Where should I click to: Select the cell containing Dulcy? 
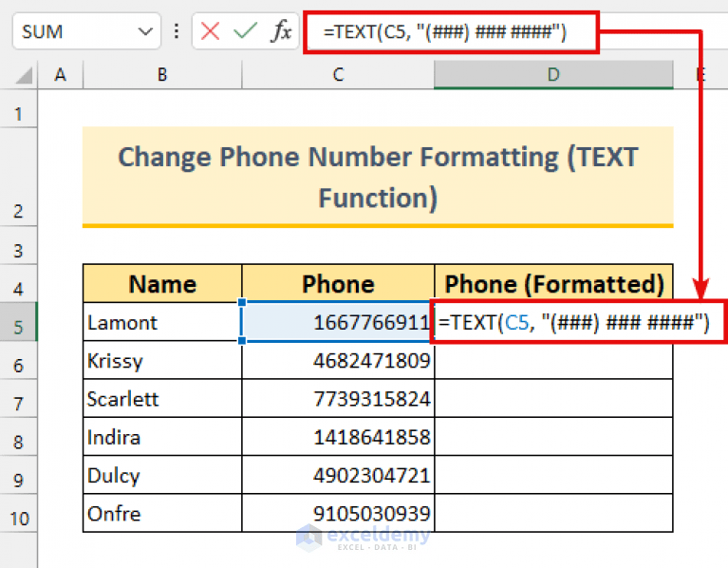point(162,474)
